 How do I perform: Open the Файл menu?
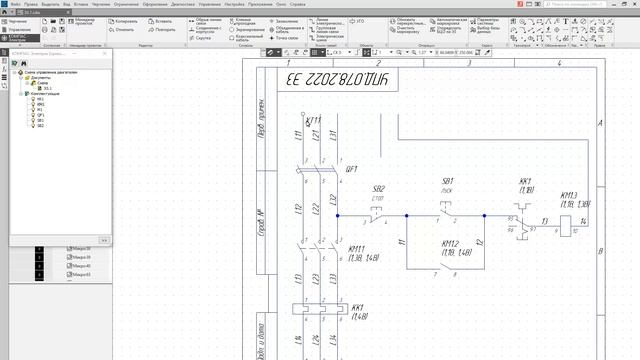coord(16,4)
